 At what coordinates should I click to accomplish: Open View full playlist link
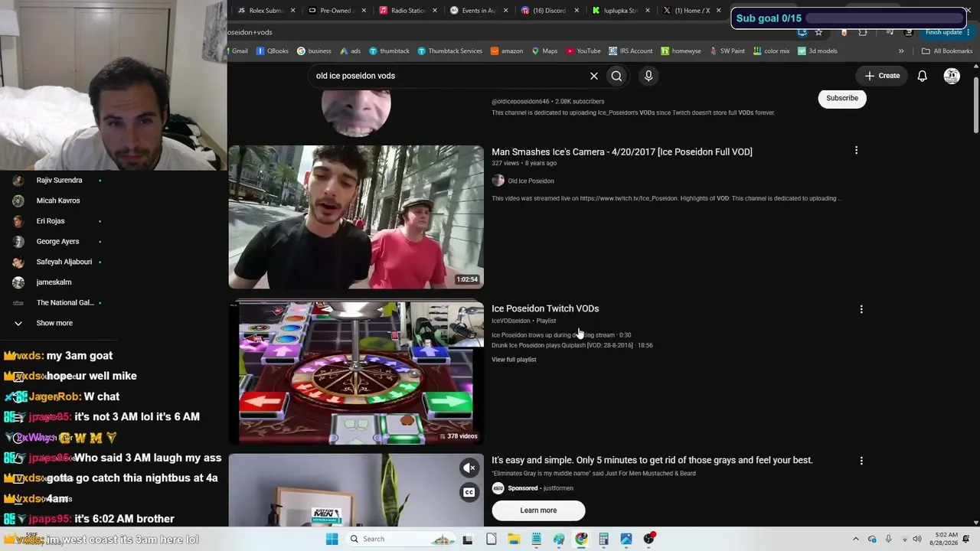tap(514, 360)
